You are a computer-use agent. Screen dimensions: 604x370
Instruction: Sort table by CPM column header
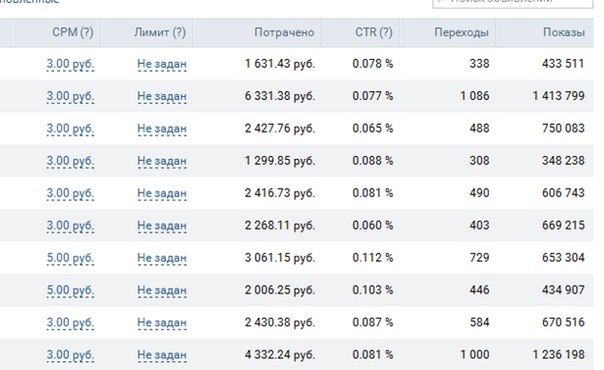(73, 32)
